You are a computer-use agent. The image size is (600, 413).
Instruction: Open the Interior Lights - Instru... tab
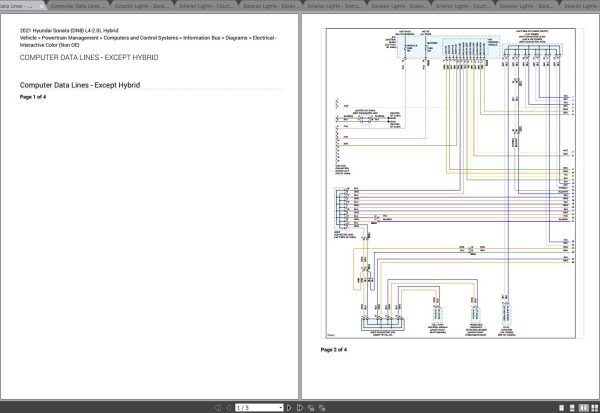[335, 6]
